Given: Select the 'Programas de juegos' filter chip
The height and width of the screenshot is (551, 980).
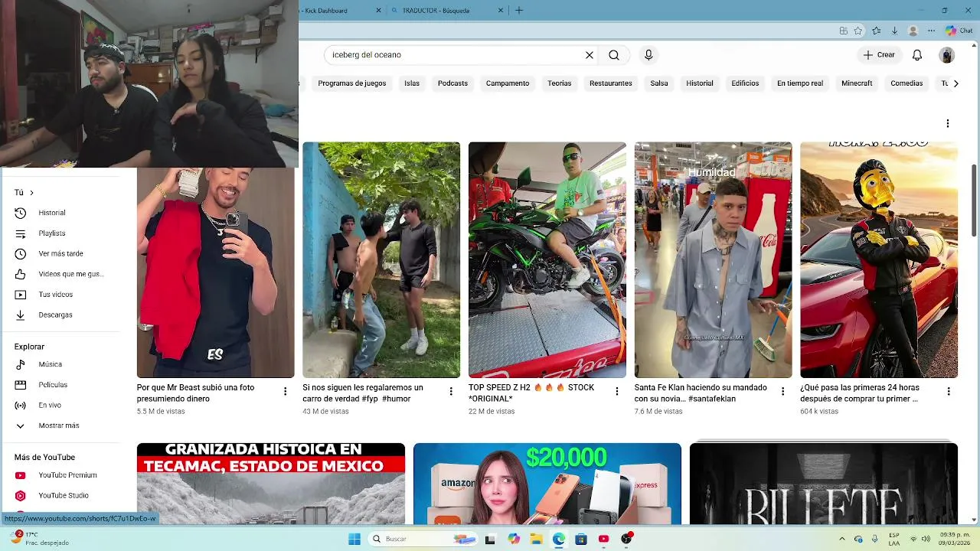Looking at the screenshot, I should (352, 83).
